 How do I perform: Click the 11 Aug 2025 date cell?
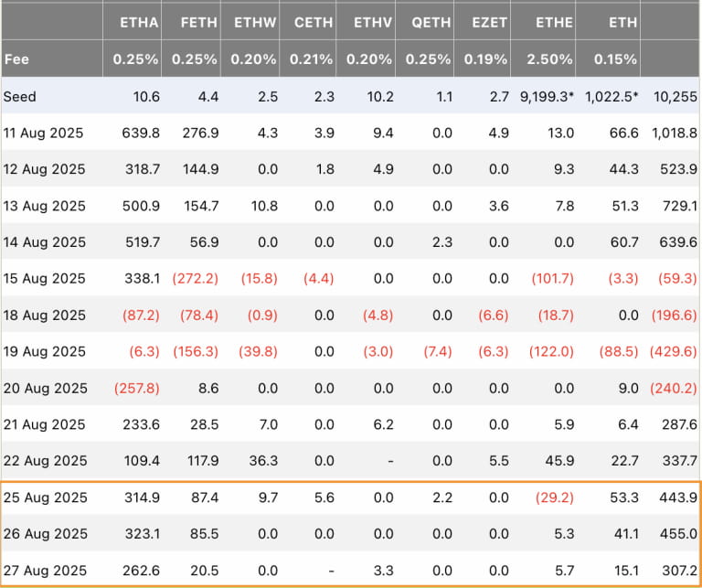tap(43, 133)
